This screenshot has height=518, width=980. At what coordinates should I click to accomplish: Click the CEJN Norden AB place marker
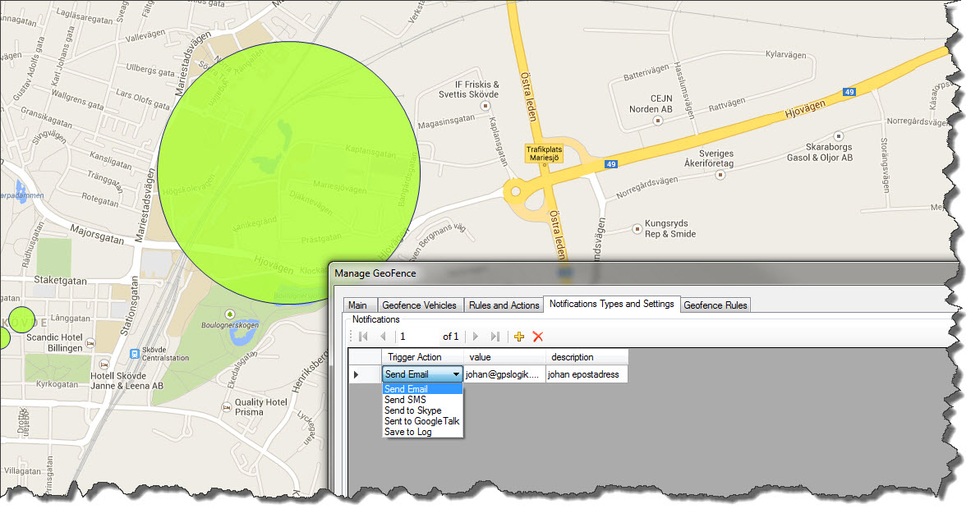657,121
